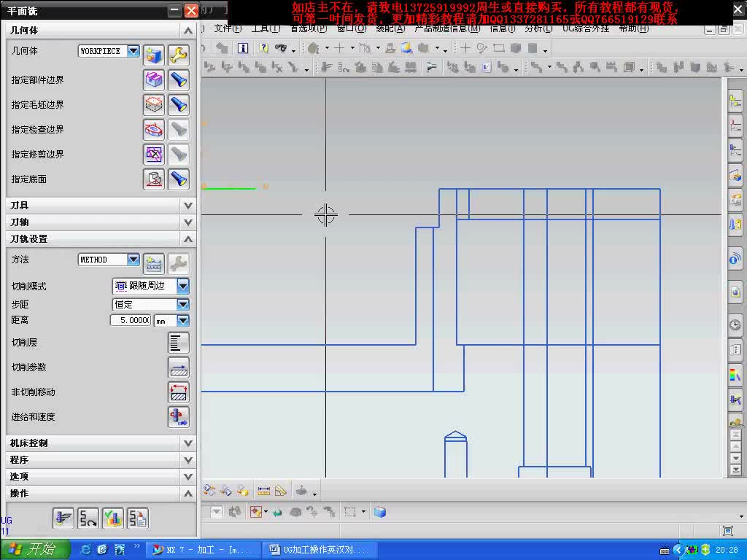Expand the 机床控制 section
Screen dimensions: 747x560
point(188,443)
